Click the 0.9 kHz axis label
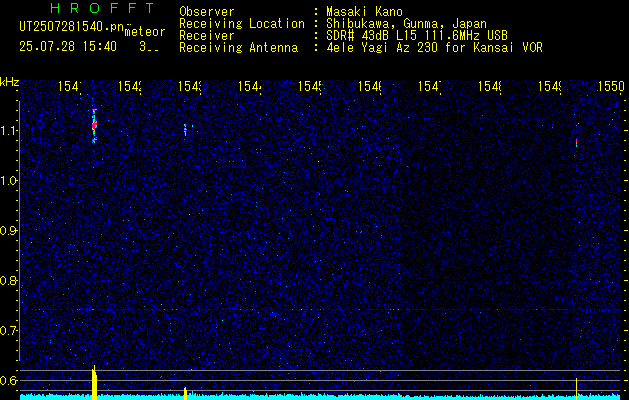 coord(9,231)
